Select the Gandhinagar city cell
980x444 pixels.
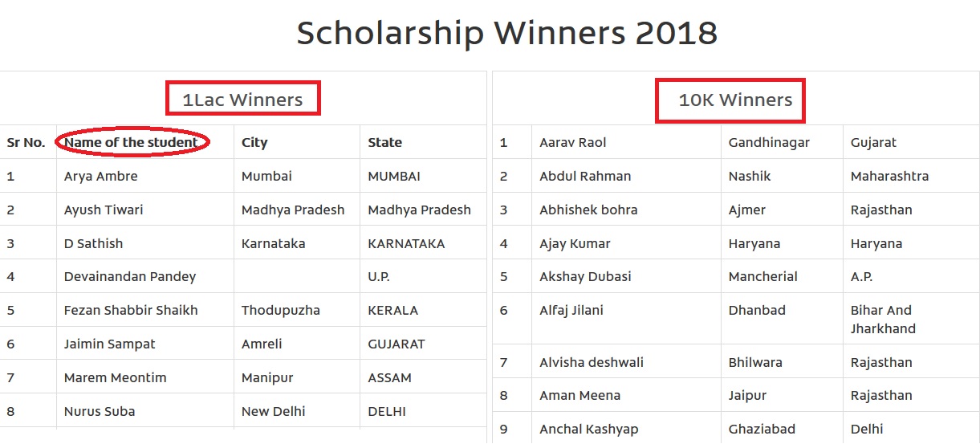[769, 143]
